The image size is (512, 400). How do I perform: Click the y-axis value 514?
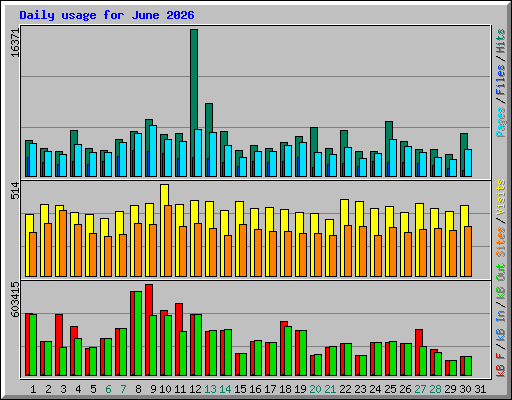tap(15, 190)
